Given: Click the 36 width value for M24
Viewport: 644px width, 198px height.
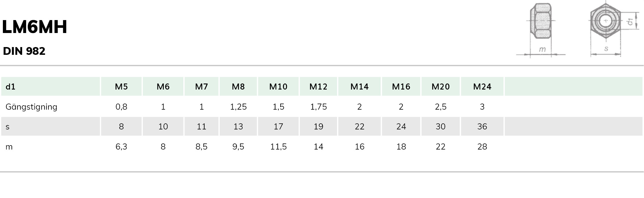Looking at the screenshot, I should point(482,127).
